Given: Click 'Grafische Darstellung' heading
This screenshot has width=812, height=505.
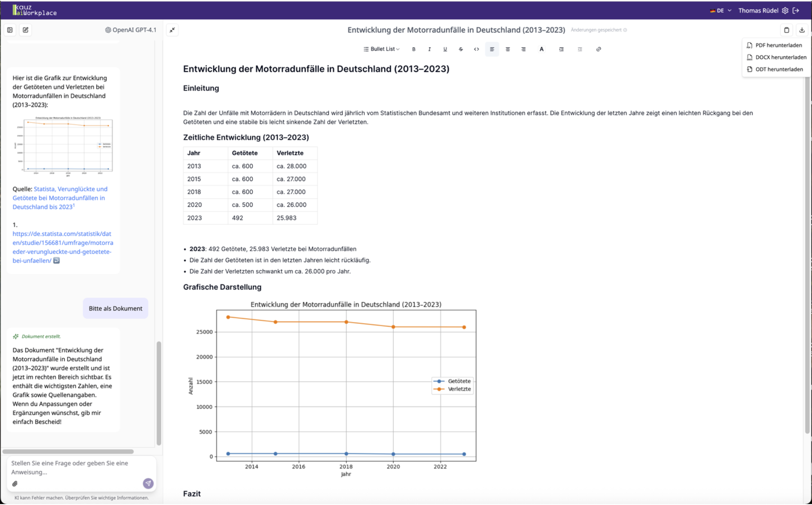Looking at the screenshot, I should point(222,287).
